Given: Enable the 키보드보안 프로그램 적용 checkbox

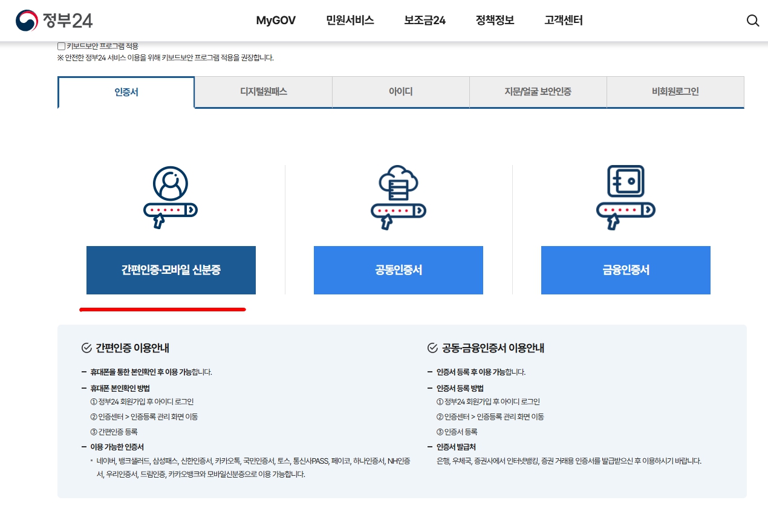Looking at the screenshot, I should point(60,45).
